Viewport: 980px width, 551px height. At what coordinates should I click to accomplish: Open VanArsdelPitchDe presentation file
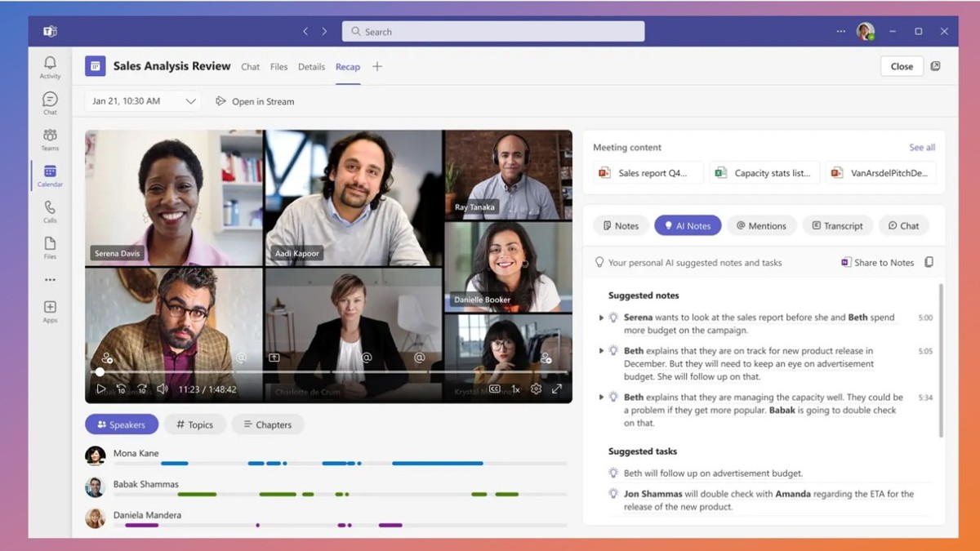[880, 173]
